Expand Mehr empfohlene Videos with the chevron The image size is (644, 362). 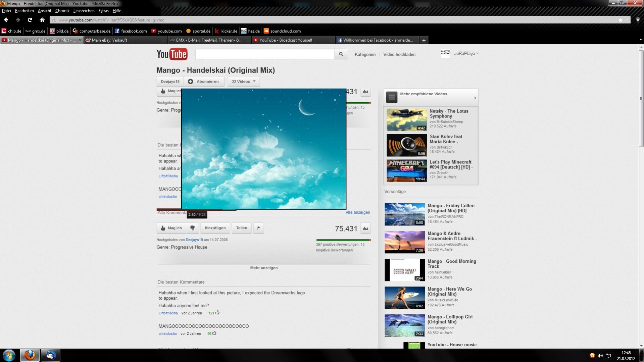point(475,98)
